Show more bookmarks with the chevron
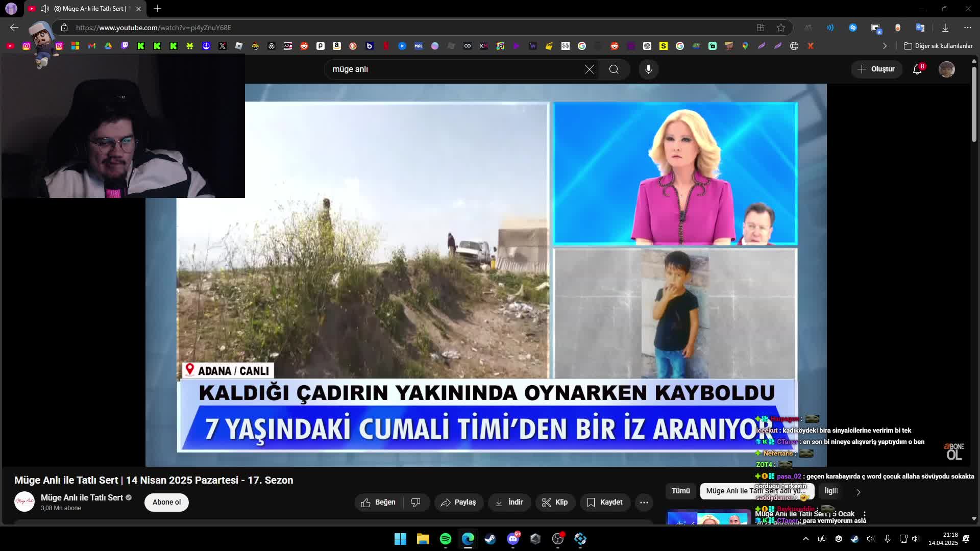The image size is (980, 551). point(885,46)
